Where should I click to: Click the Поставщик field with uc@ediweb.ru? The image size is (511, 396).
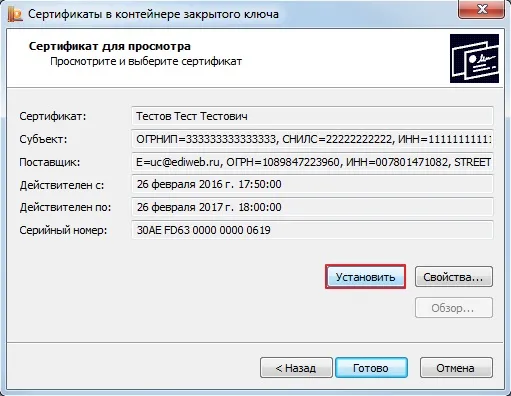point(312,162)
